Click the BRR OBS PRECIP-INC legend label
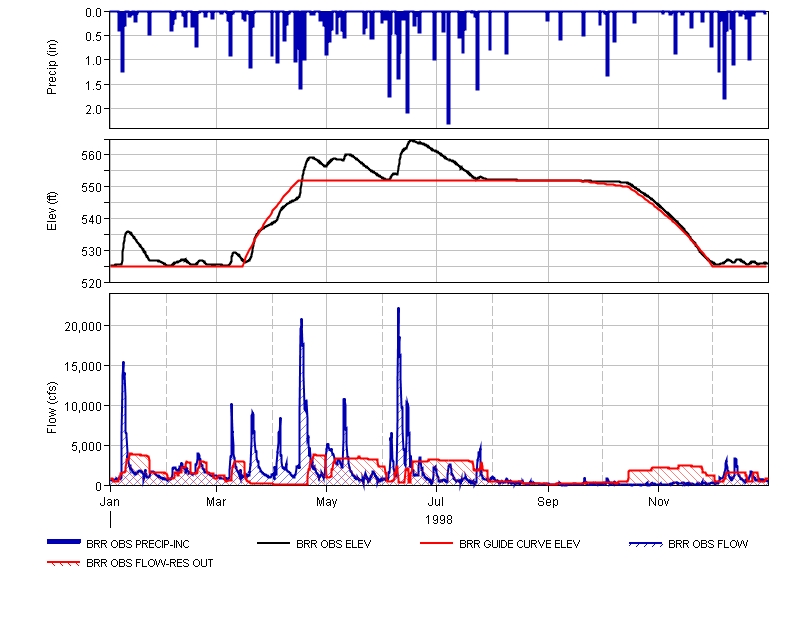Viewport: 800px width, 627px height. click(138, 544)
